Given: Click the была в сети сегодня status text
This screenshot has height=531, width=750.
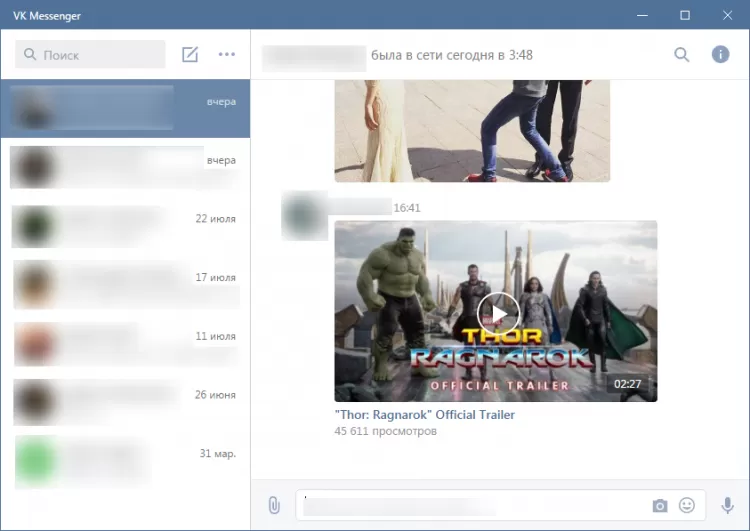Looking at the screenshot, I should (452, 55).
